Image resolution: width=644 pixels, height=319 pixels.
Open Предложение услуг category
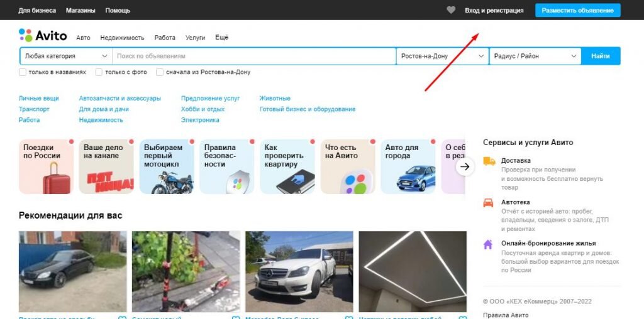(210, 99)
